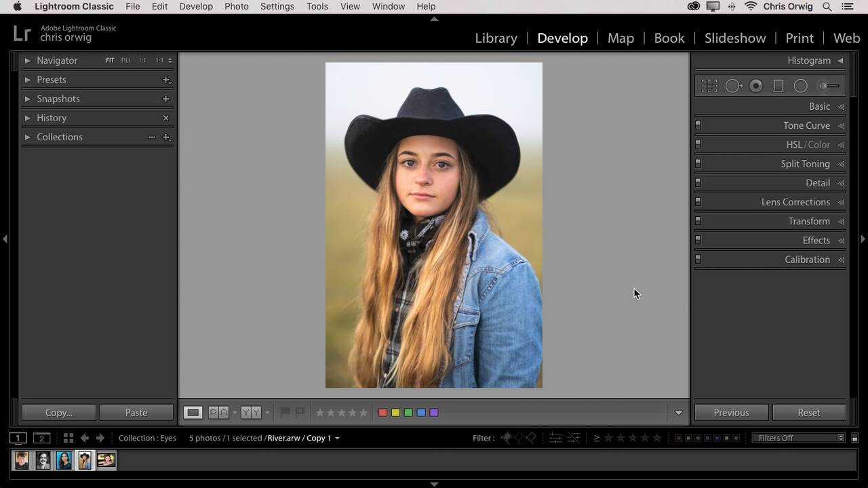The height and width of the screenshot is (488, 868).
Task: Set a five-star rating in the toolbar
Action: point(363,412)
